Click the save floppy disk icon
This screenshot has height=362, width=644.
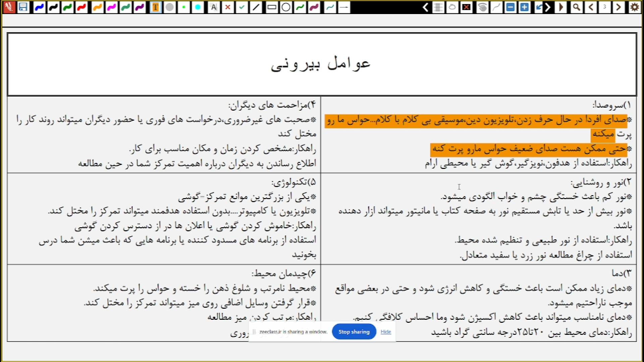click(x=23, y=7)
